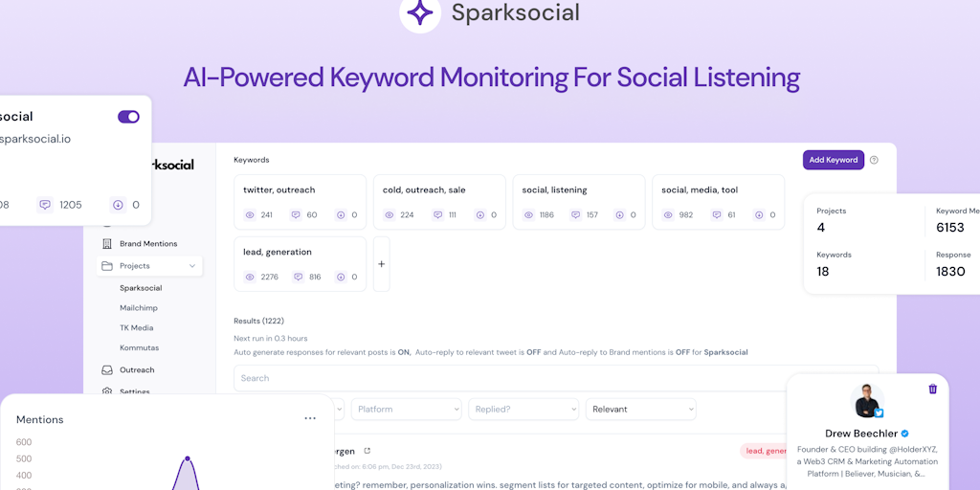Click eye icon on twitter, outreach keyword

pos(250,214)
